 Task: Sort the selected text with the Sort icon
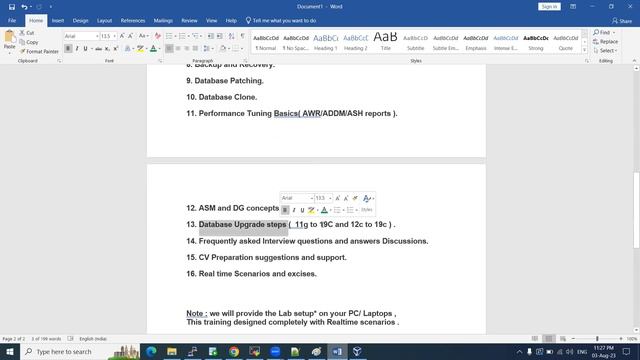click(x=231, y=36)
